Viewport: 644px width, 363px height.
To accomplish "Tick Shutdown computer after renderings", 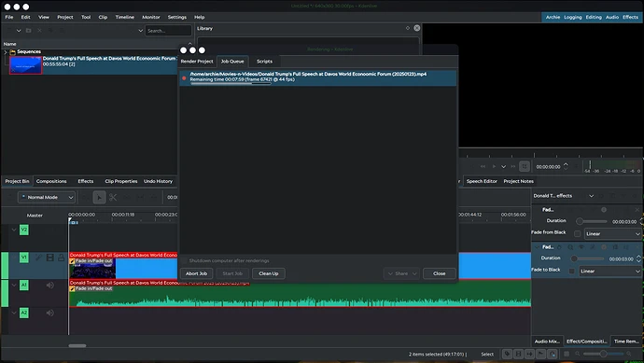I will tap(184, 260).
